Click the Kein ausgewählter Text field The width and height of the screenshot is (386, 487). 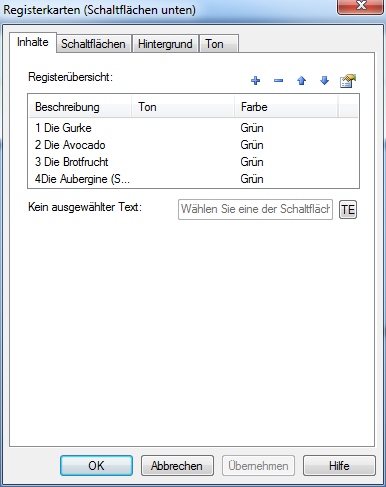pos(255,209)
